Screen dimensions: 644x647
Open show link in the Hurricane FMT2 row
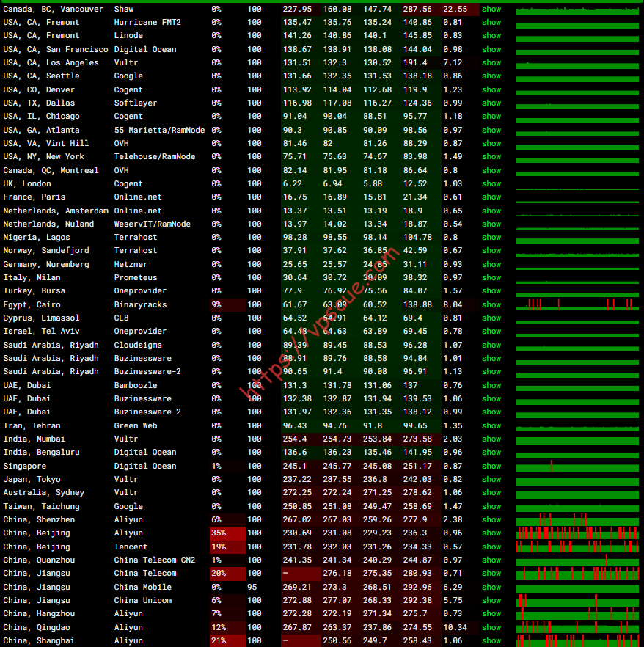(491, 22)
